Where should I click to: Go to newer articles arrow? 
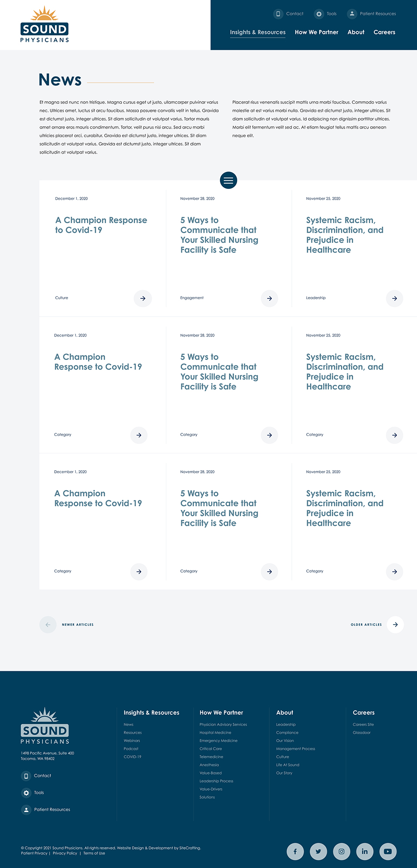pos(48,624)
